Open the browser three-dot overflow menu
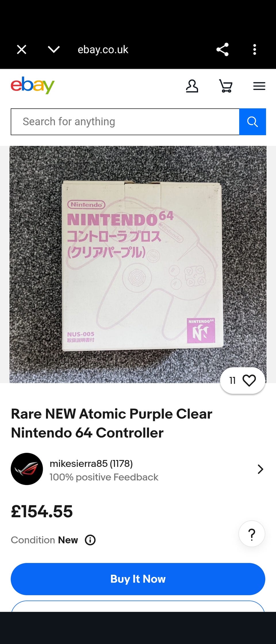This screenshot has width=276, height=644. pos(254,49)
